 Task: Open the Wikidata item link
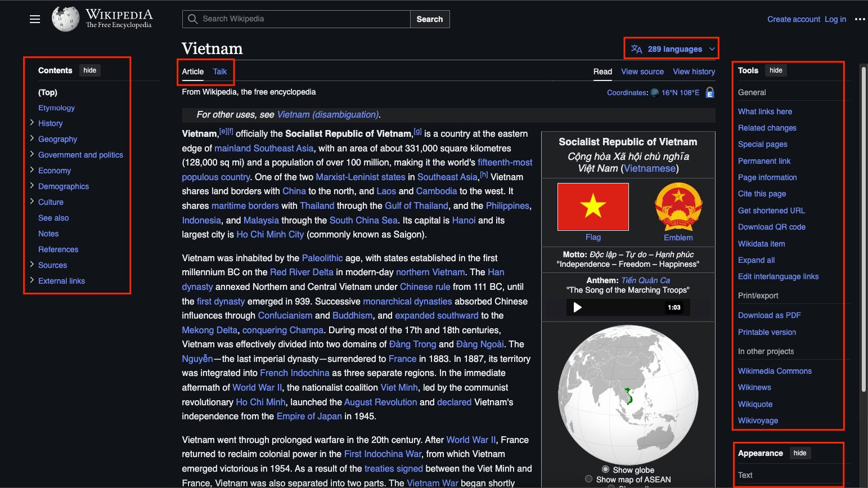coord(762,244)
